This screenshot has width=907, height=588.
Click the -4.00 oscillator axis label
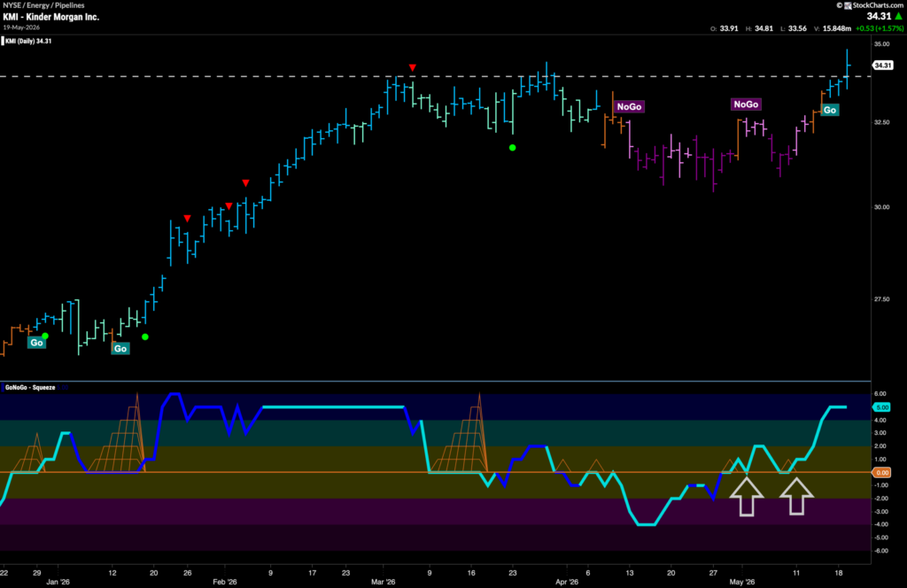click(880, 524)
